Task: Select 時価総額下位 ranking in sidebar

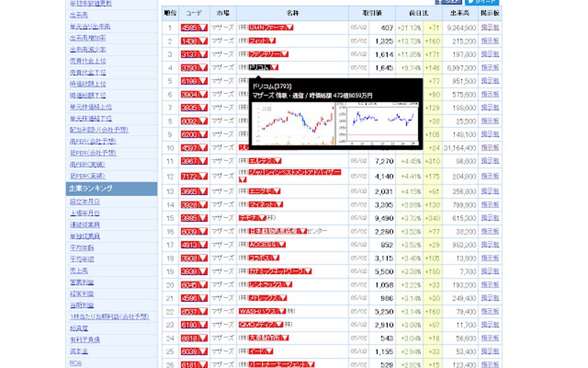Action: tap(88, 95)
